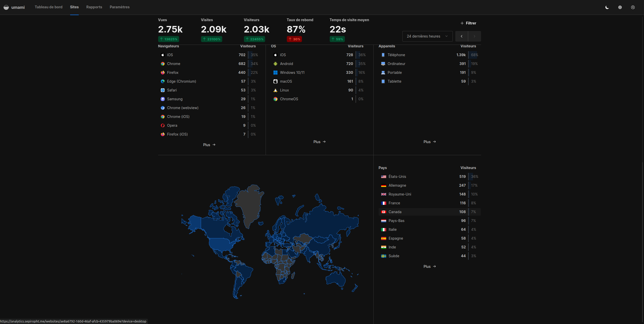Click the Windows 10/11 icon

(x=275, y=73)
